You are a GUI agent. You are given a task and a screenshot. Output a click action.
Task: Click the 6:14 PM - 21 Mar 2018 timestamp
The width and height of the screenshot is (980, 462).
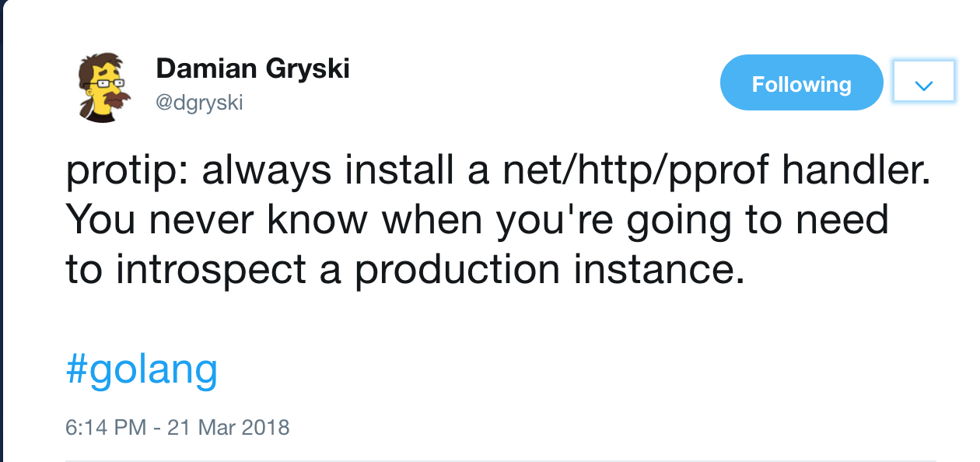[177, 427]
